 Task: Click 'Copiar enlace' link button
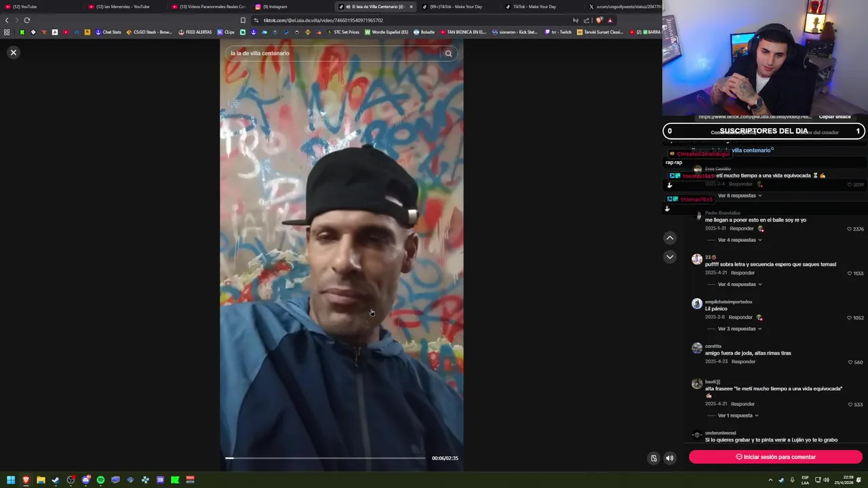(x=835, y=117)
